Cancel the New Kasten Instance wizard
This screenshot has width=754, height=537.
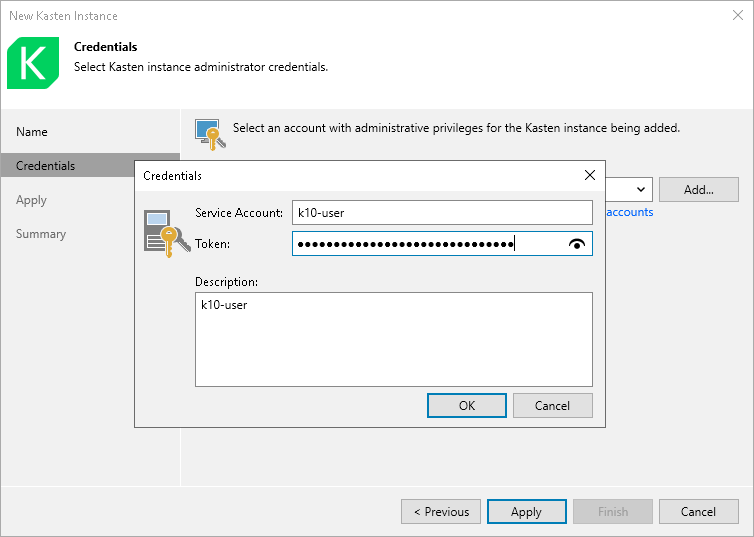tap(699, 512)
